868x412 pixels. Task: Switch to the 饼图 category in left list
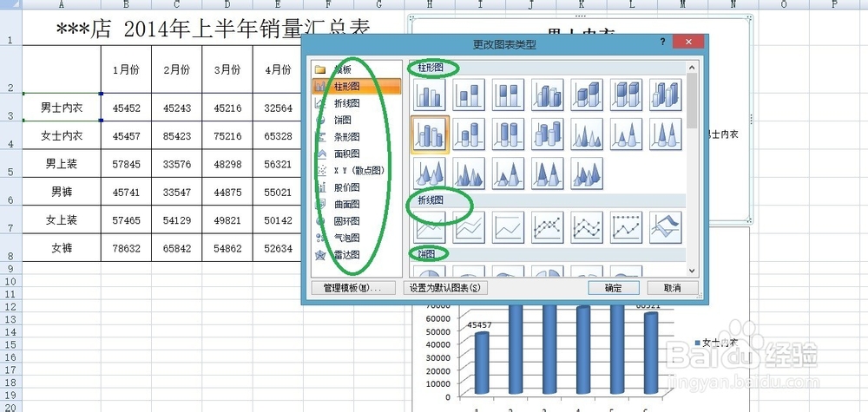tap(356, 120)
